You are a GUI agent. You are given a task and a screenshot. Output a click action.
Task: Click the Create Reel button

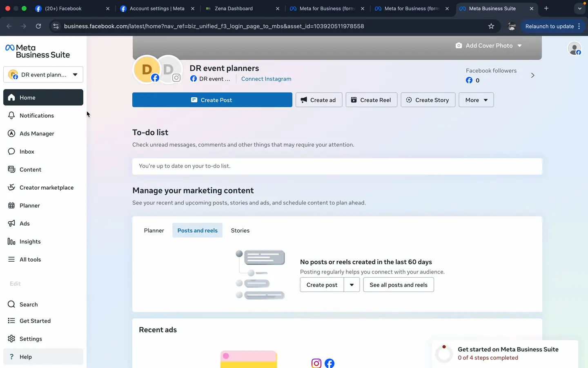[x=372, y=100]
